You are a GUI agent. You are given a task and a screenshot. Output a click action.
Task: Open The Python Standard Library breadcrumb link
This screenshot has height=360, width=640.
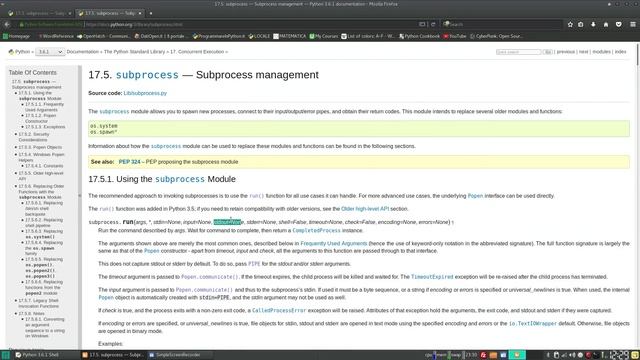pyautogui.click(x=134, y=52)
